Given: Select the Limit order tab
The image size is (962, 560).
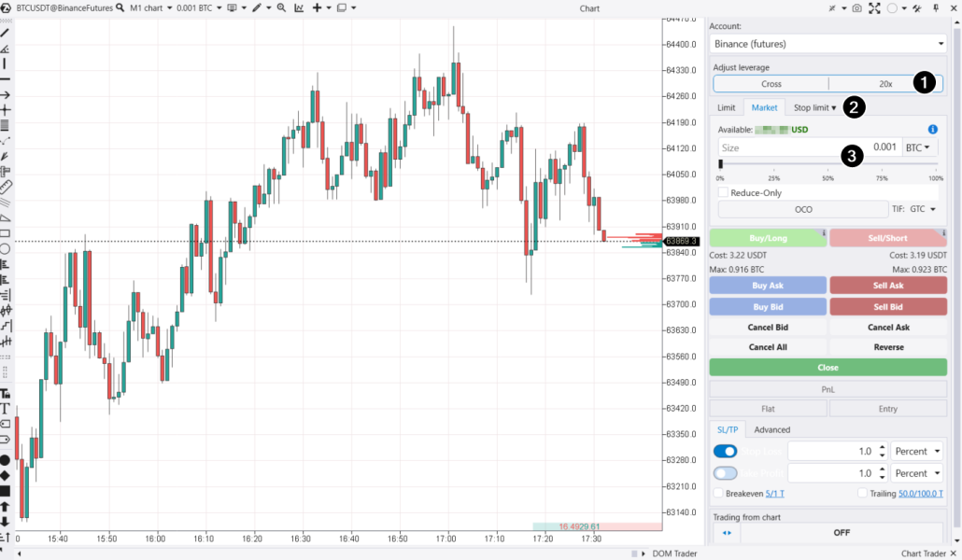Looking at the screenshot, I should click(x=726, y=106).
